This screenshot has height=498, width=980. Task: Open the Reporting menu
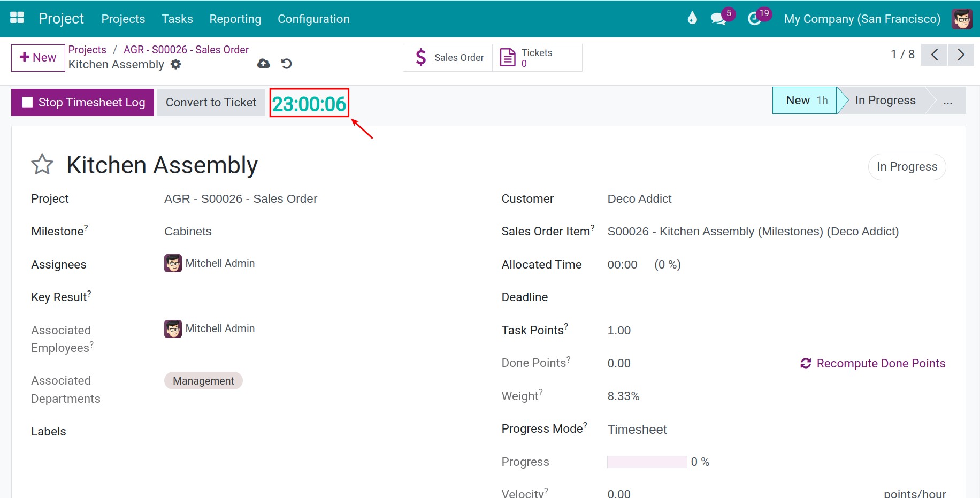point(235,19)
